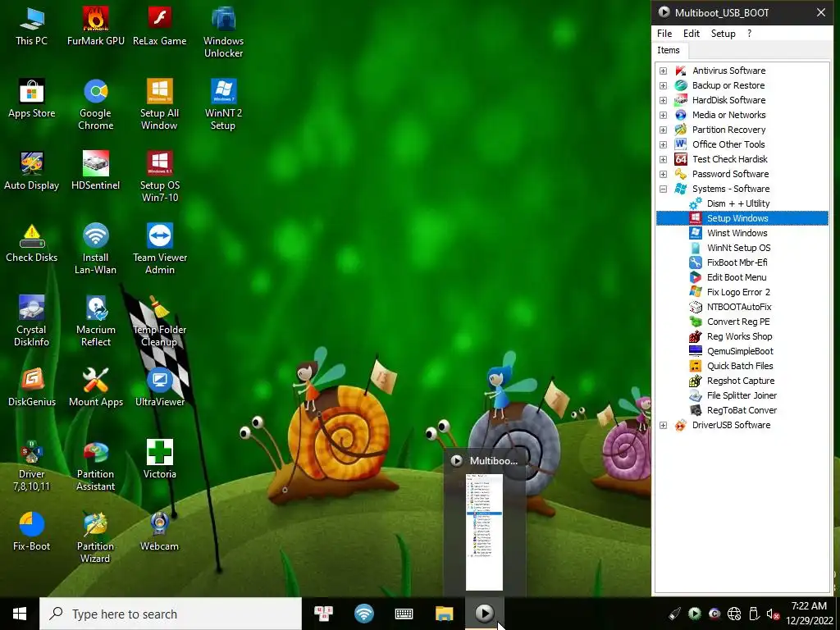Select the Webcam desktop icon
The width and height of the screenshot is (840, 630).
pyautogui.click(x=160, y=532)
